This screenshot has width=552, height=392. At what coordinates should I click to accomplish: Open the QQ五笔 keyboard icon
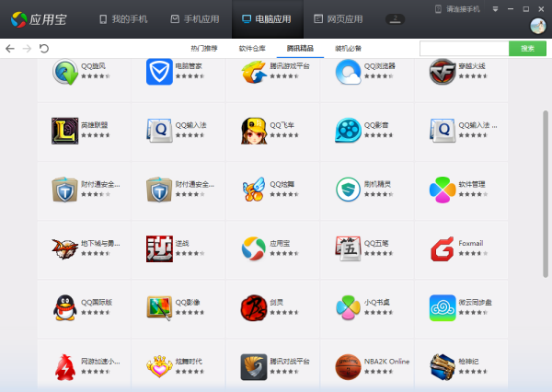[x=348, y=248]
